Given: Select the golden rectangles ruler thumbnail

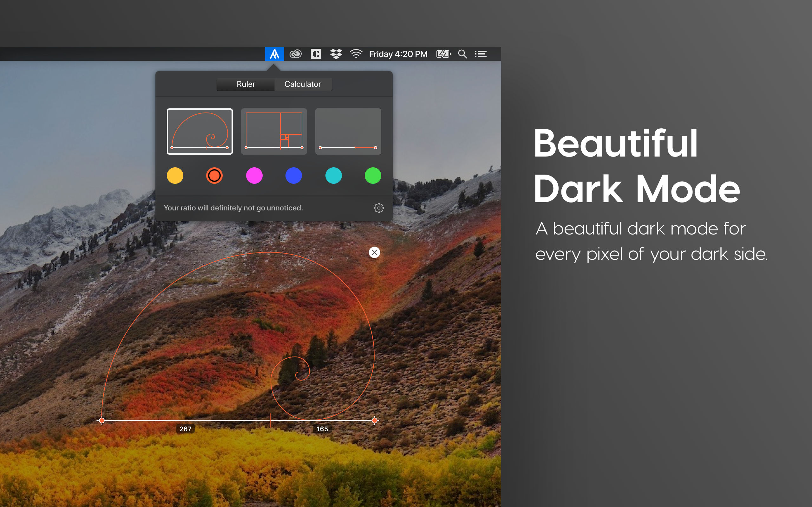Looking at the screenshot, I should click(274, 132).
